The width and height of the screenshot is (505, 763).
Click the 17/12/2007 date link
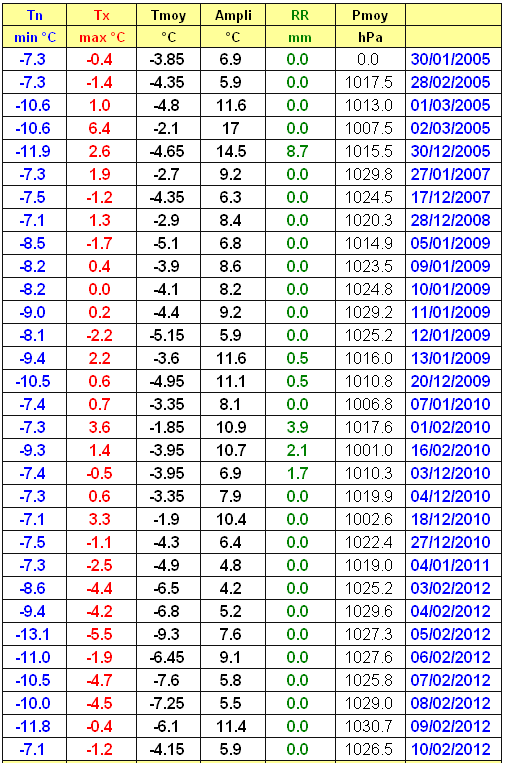(x=451, y=197)
